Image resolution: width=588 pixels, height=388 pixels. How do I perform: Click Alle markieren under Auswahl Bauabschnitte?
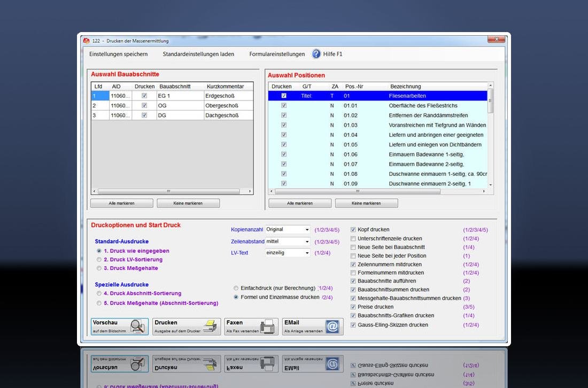point(121,204)
